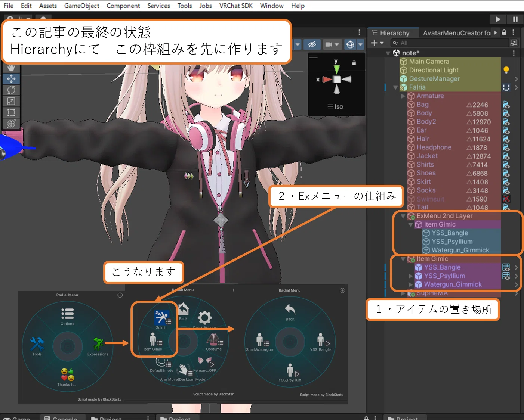Switch to AvatarMenuCreator tab
This screenshot has height=420, width=524.
[457, 33]
